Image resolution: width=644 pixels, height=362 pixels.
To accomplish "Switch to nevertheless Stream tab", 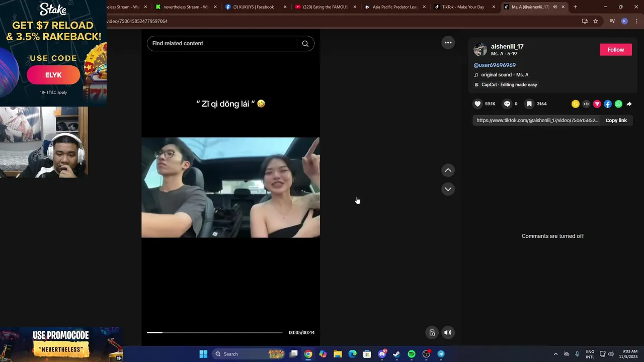I will [186, 7].
